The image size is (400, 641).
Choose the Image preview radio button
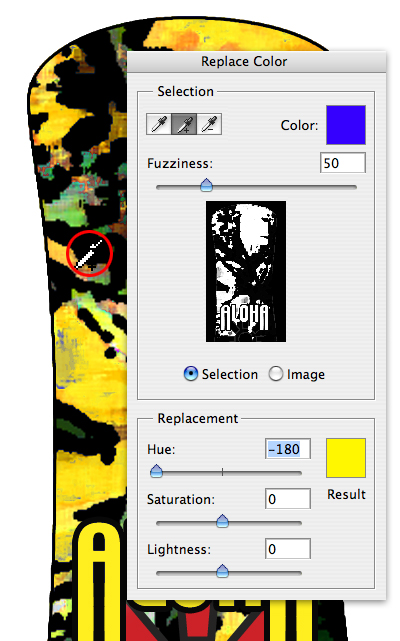276,374
